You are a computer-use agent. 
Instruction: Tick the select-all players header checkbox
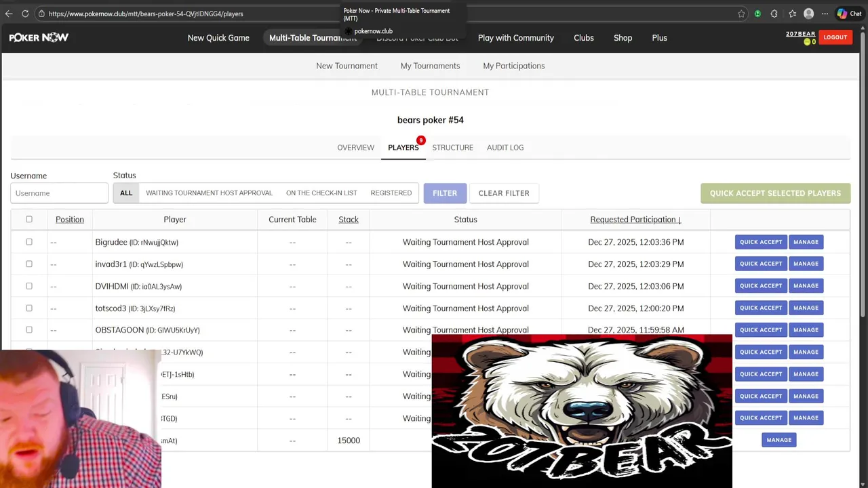coord(29,219)
